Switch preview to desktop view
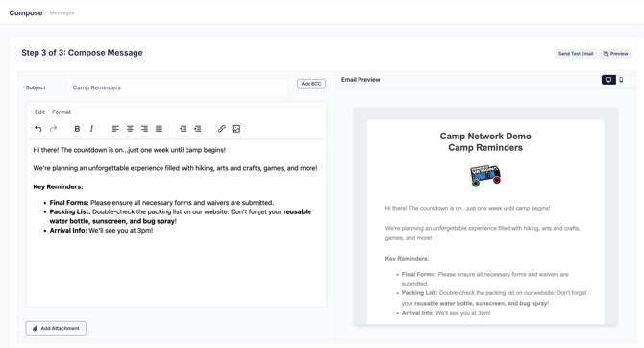Viewport: 644px width, 348px height. (x=608, y=80)
